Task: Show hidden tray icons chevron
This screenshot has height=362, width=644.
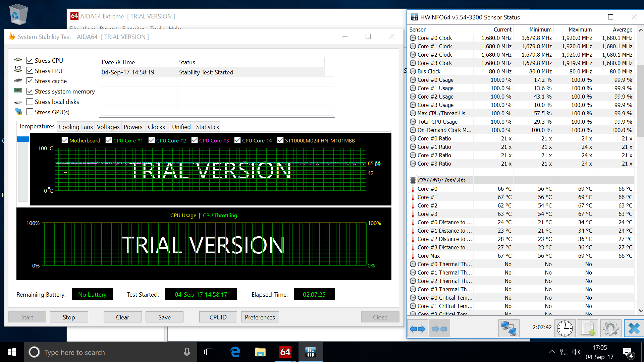Action: click(x=552, y=352)
